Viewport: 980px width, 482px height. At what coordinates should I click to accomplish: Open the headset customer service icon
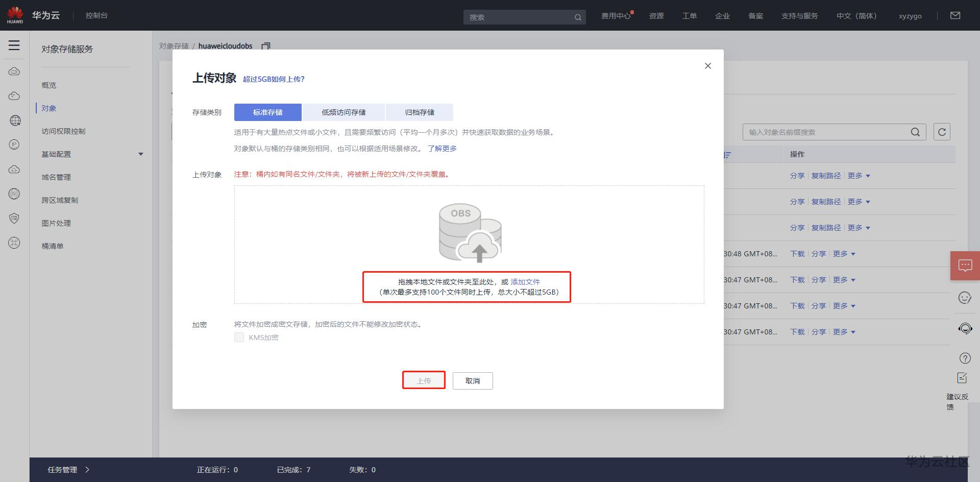click(x=965, y=328)
